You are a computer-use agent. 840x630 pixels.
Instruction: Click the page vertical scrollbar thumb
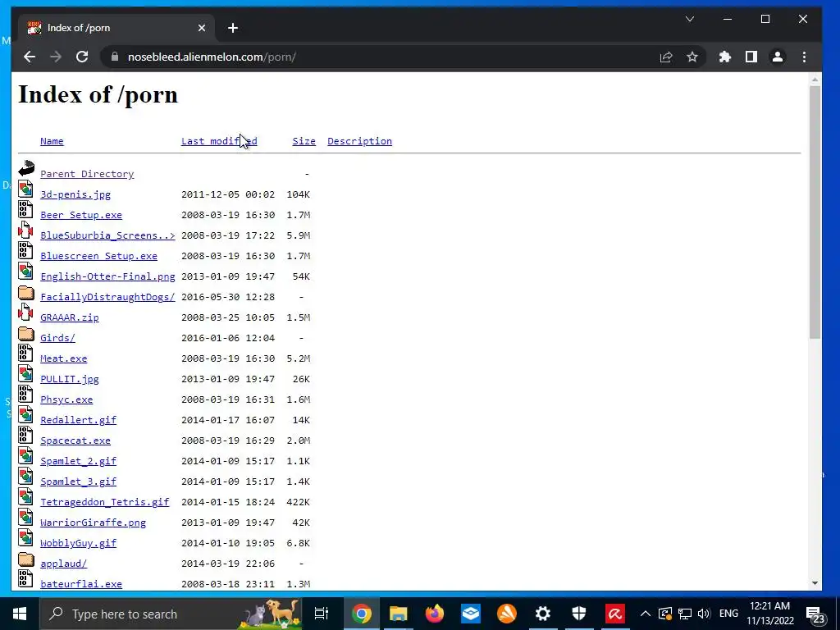coord(815,212)
